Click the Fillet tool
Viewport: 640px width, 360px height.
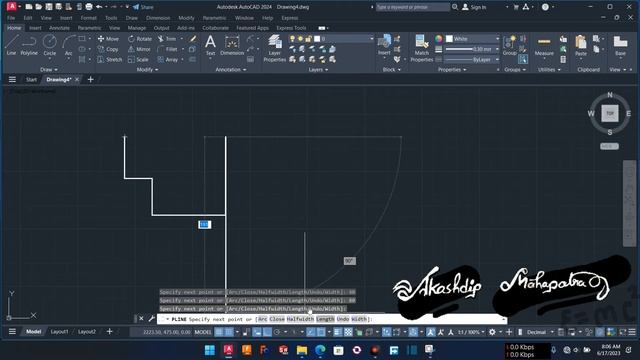coord(167,49)
